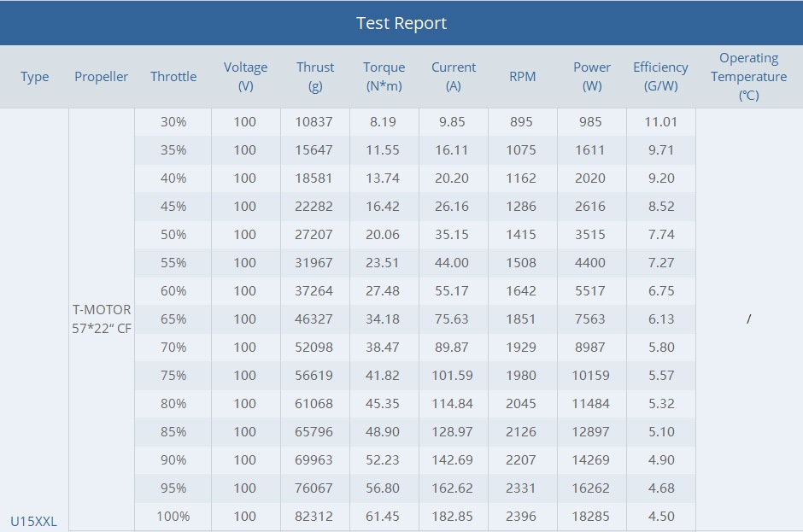This screenshot has width=803, height=532.
Task: Click the T-MOTOR 57*22" CF propeller cell
Action: pyautogui.click(x=102, y=319)
